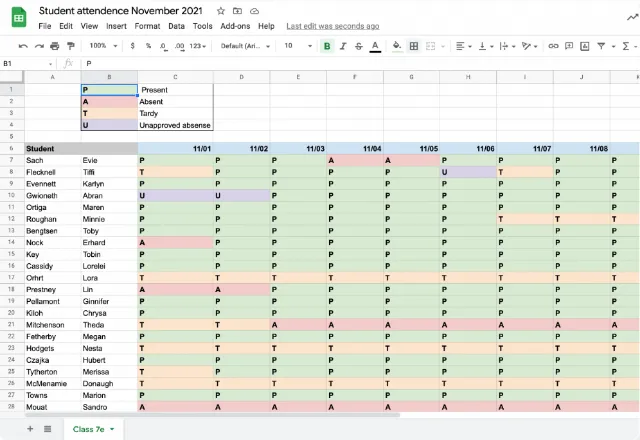Viewport: 640px width, 440px height.
Task: Add a new sheet
Action: point(30,429)
